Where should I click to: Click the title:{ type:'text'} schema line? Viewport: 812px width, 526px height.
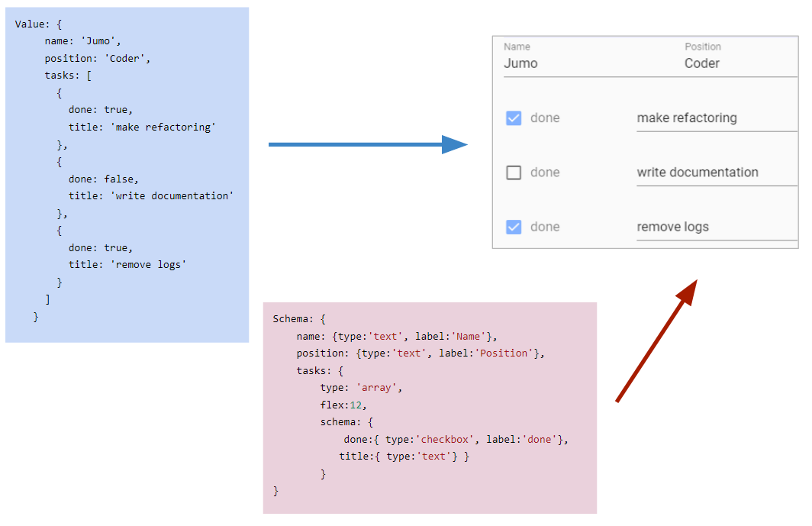tap(404, 457)
